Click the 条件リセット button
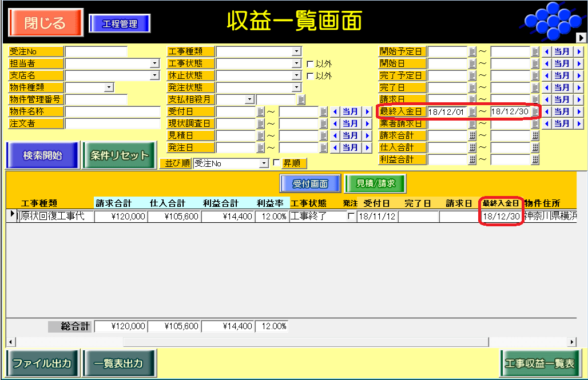588x380 pixels. (x=119, y=155)
